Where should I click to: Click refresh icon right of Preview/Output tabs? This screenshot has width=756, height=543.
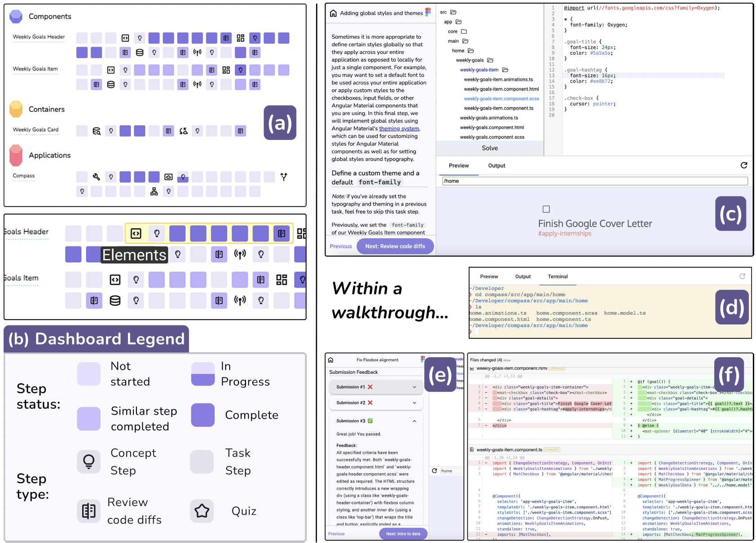point(744,165)
